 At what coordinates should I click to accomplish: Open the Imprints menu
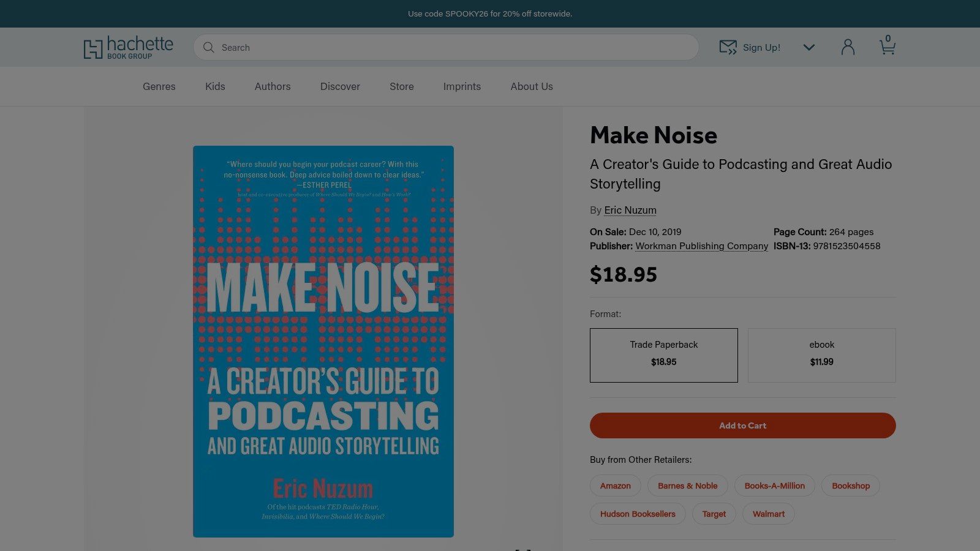pos(462,86)
